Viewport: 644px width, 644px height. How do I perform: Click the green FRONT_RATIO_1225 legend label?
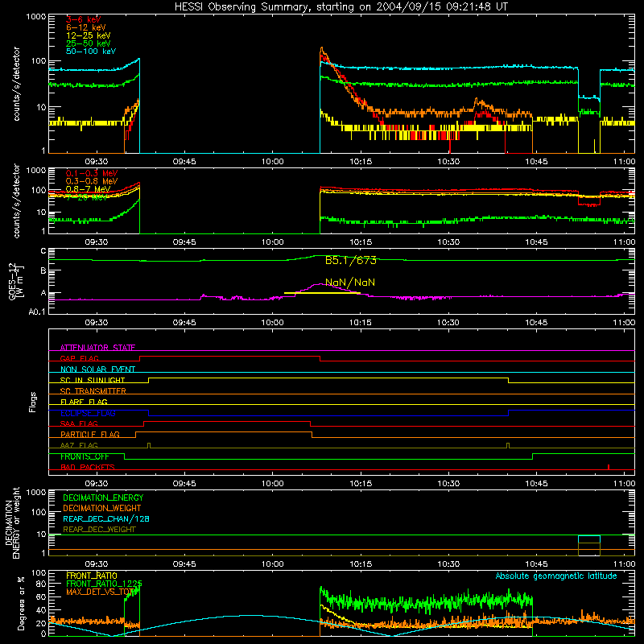104,584
